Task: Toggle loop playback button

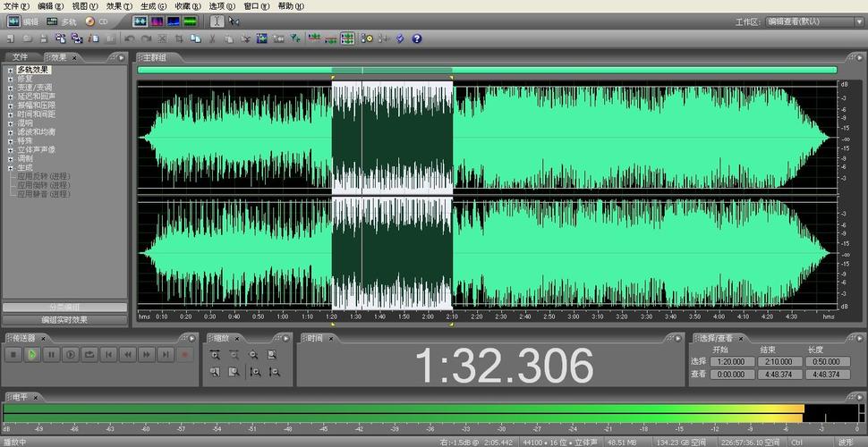Action: [x=89, y=355]
